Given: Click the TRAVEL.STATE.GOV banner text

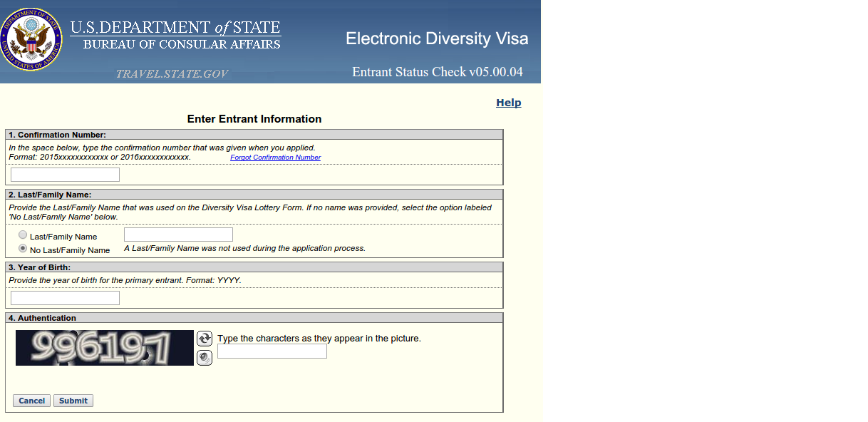Looking at the screenshot, I should [172, 74].
